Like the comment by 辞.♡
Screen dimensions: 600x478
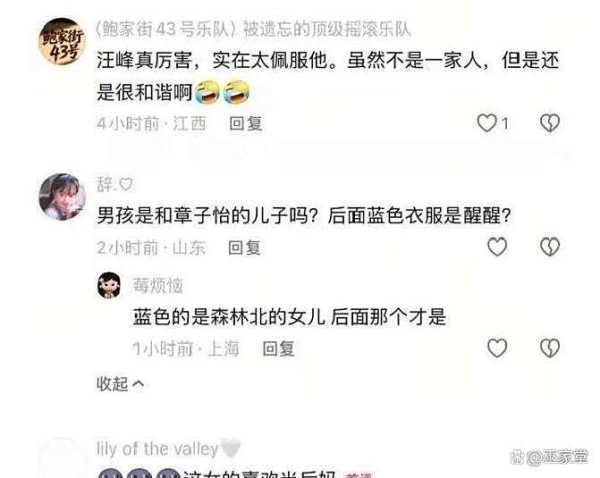pos(497,247)
